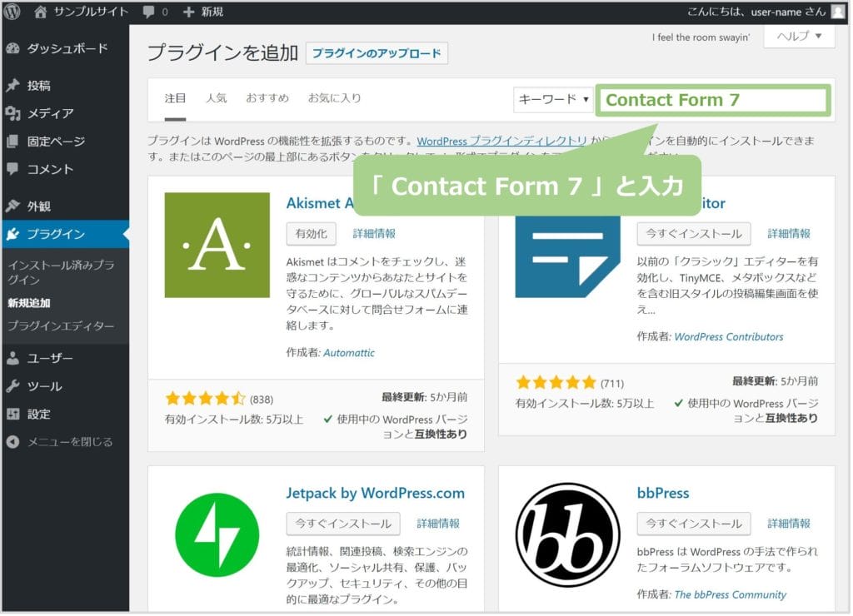Open the キーワード search type dropdown
The image size is (853, 616).
click(x=553, y=99)
